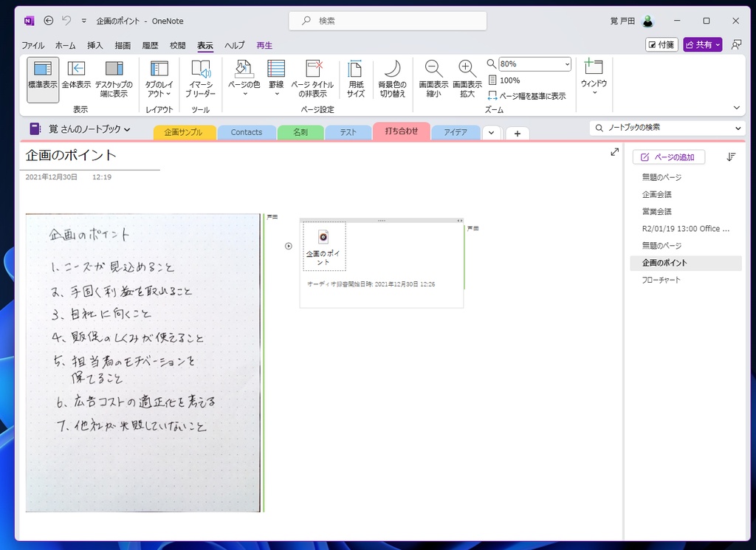The height and width of the screenshot is (550, 756).
Task: Switch to the 挿入 ribbon tab
Action: (95, 45)
